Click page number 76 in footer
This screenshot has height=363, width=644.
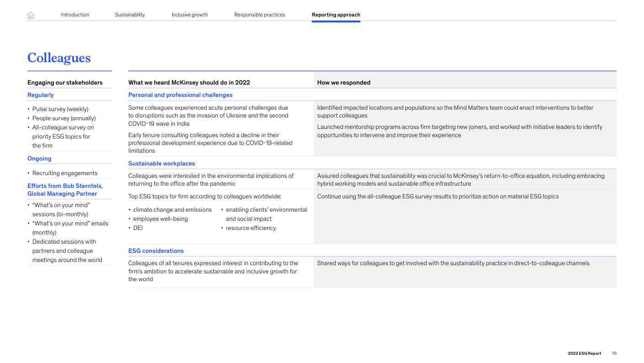tap(614, 353)
